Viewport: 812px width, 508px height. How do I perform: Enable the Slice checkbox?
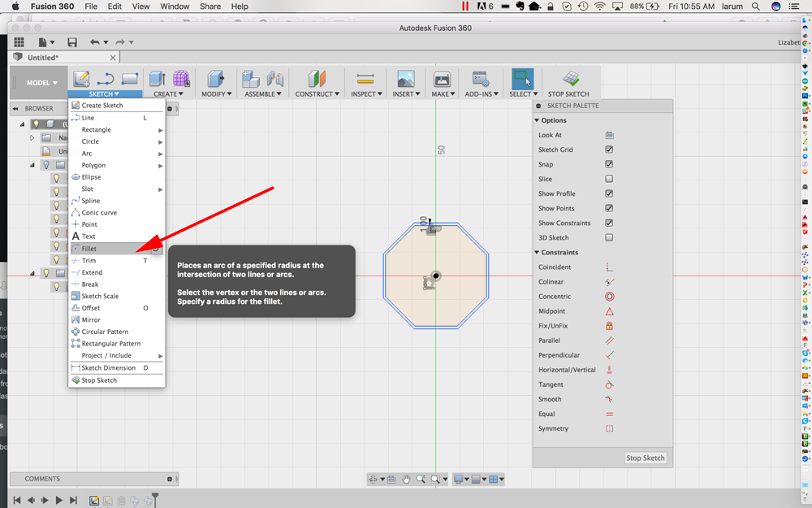[x=609, y=179]
